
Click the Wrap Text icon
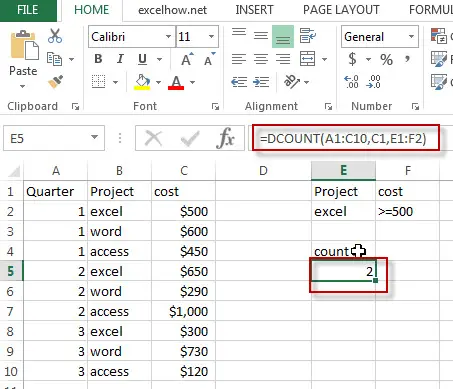tap(307, 36)
